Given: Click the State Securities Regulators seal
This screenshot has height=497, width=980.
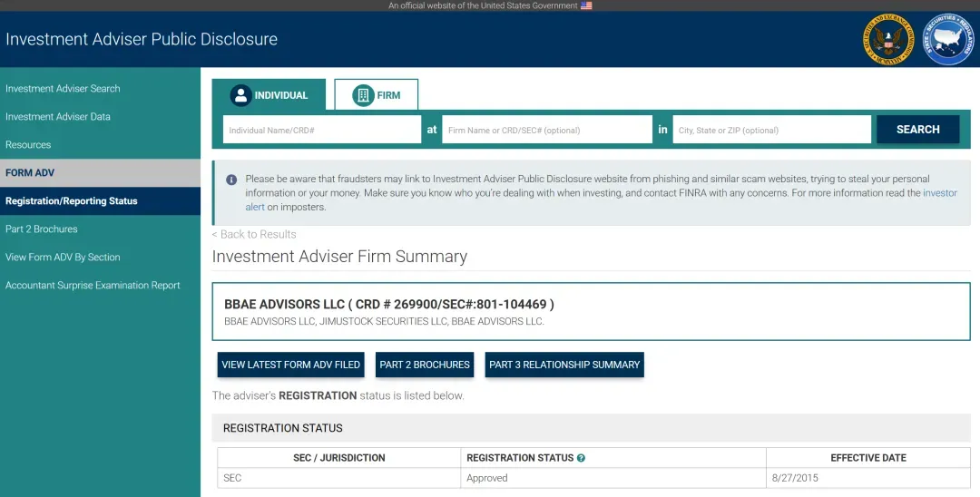Looking at the screenshot, I should click(948, 39).
